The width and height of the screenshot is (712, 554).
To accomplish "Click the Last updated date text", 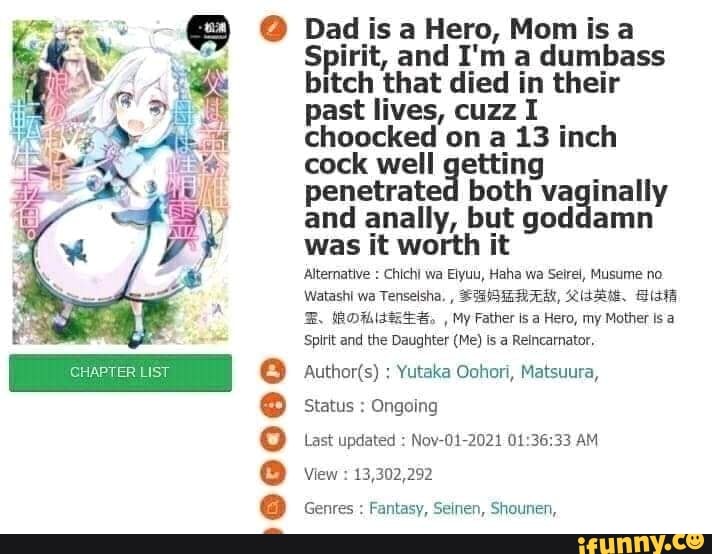I will 451,440.
